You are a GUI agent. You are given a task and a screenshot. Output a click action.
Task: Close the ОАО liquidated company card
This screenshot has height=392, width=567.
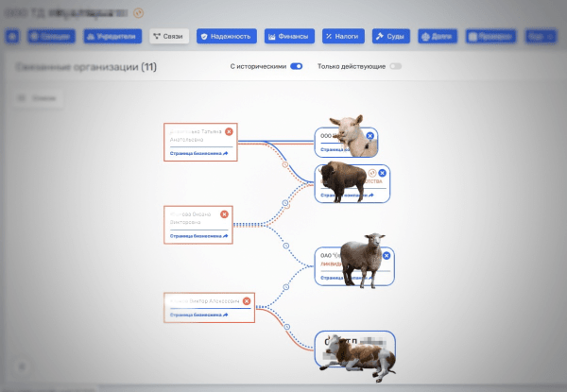click(387, 255)
